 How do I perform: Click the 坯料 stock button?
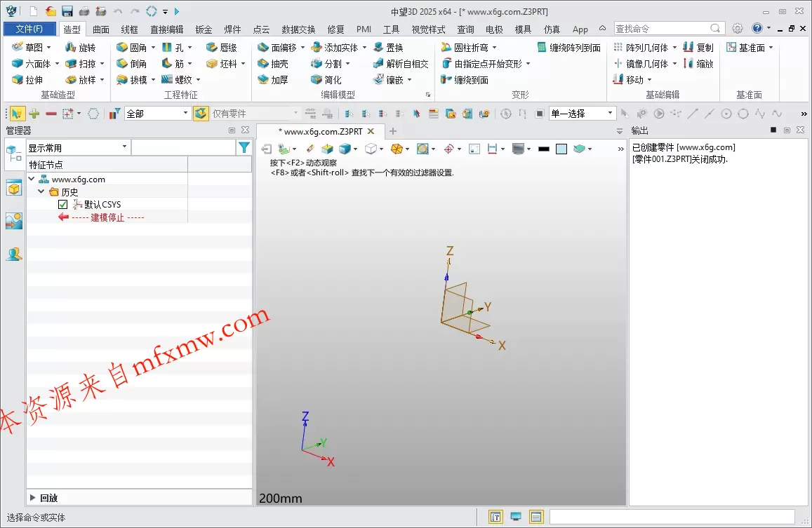(222, 64)
